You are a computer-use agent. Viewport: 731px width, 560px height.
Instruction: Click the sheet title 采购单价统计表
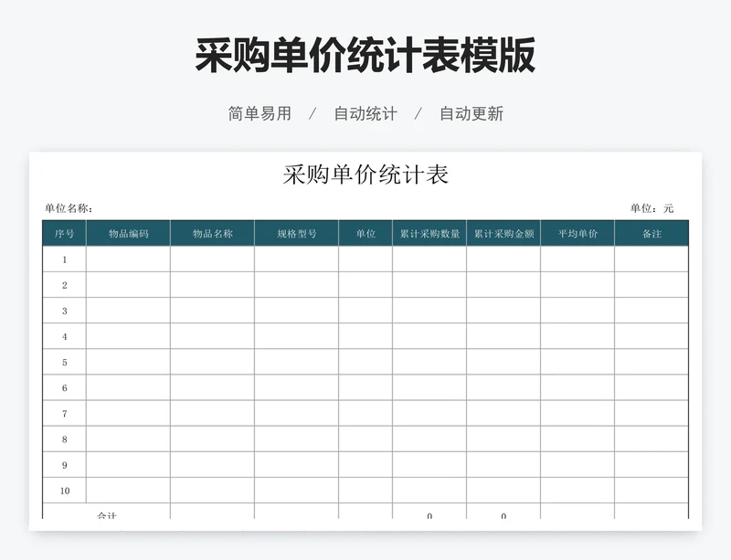tap(365, 174)
